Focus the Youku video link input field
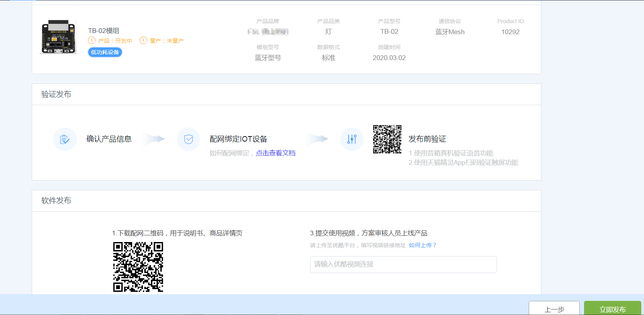Image resolution: width=644 pixels, height=315 pixels. tap(403, 264)
